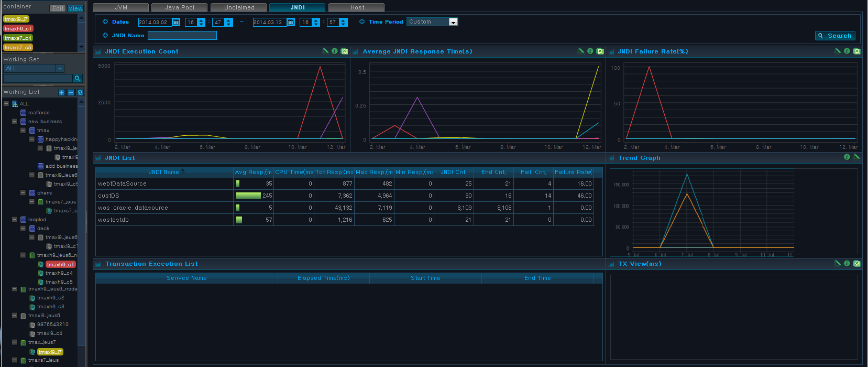Click start date field 2014.03.02
The width and height of the screenshot is (868, 367).
pos(155,22)
